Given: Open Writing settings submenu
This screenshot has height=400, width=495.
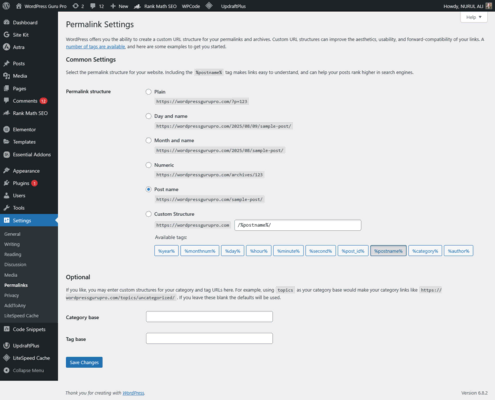Looking at the screenshot, I should [12, 244].
